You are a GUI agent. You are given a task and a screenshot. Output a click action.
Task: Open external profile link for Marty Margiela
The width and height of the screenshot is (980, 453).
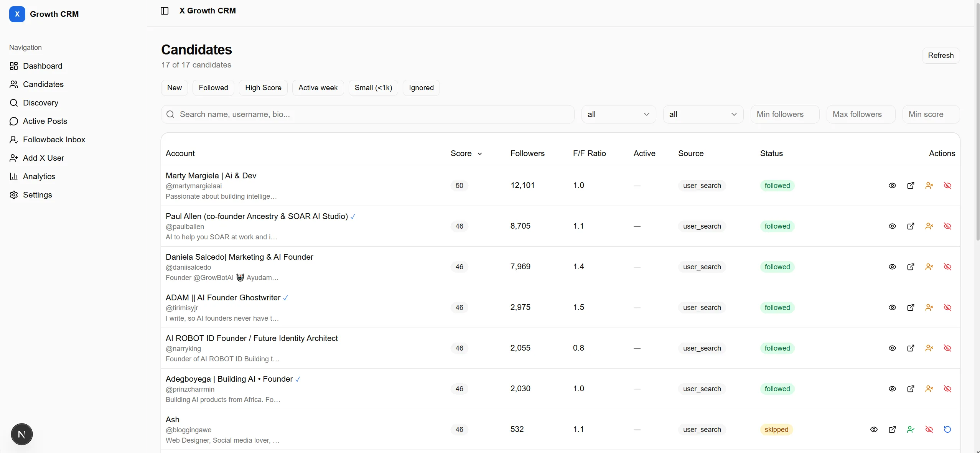911,186
